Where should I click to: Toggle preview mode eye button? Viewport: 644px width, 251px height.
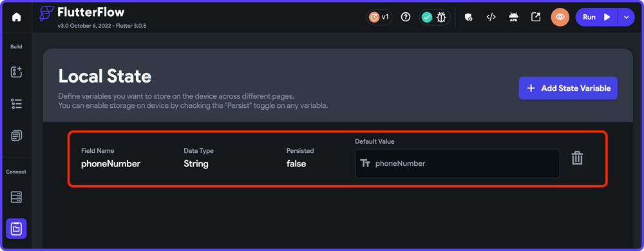pyautogui.click(x=560, y=17)
